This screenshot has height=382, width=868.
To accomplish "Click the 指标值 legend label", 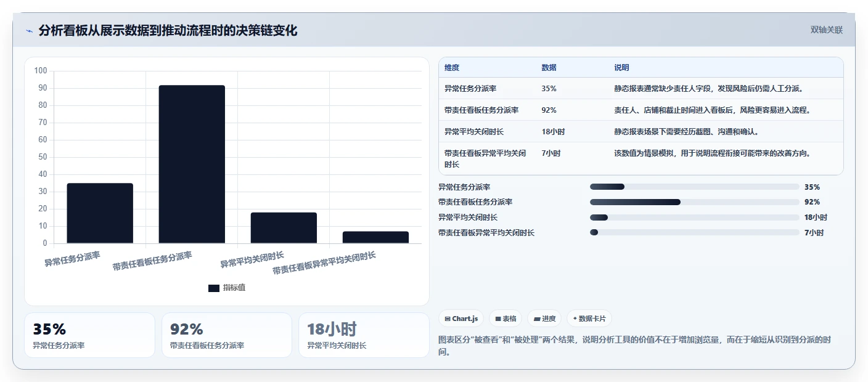I will [234, 288].
